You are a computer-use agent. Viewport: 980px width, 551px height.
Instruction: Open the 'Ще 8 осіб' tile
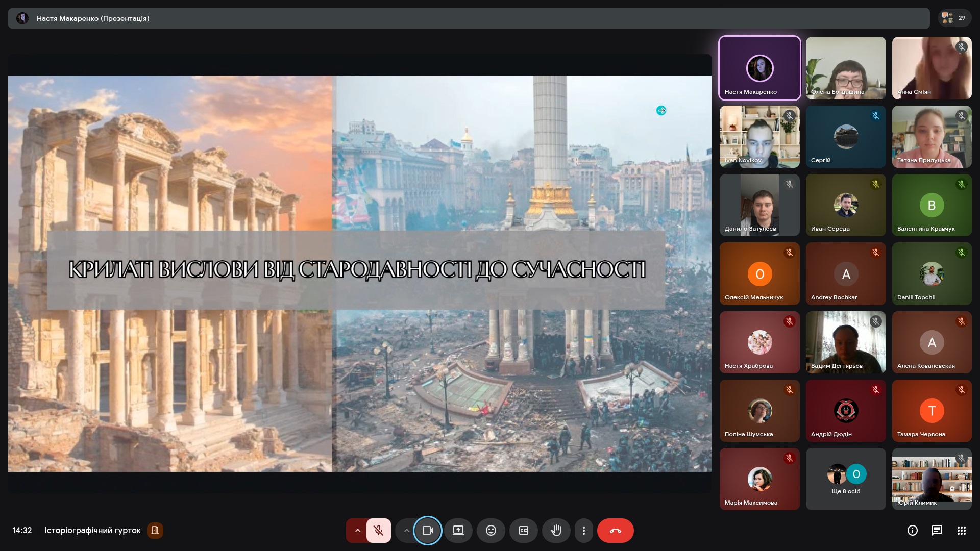pyautogui.click(x=845, y=479)
